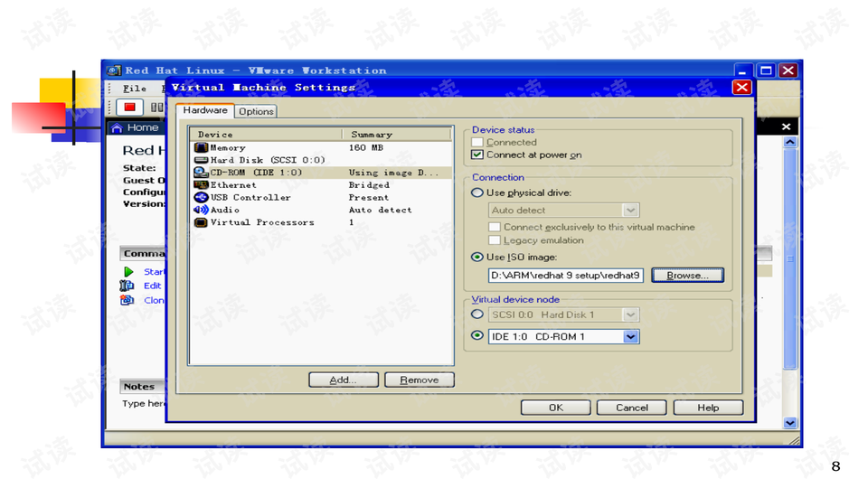Click the scroll down arrow in VMware window
Viewport: 868px width, 488px height.
tap(790, 423)
